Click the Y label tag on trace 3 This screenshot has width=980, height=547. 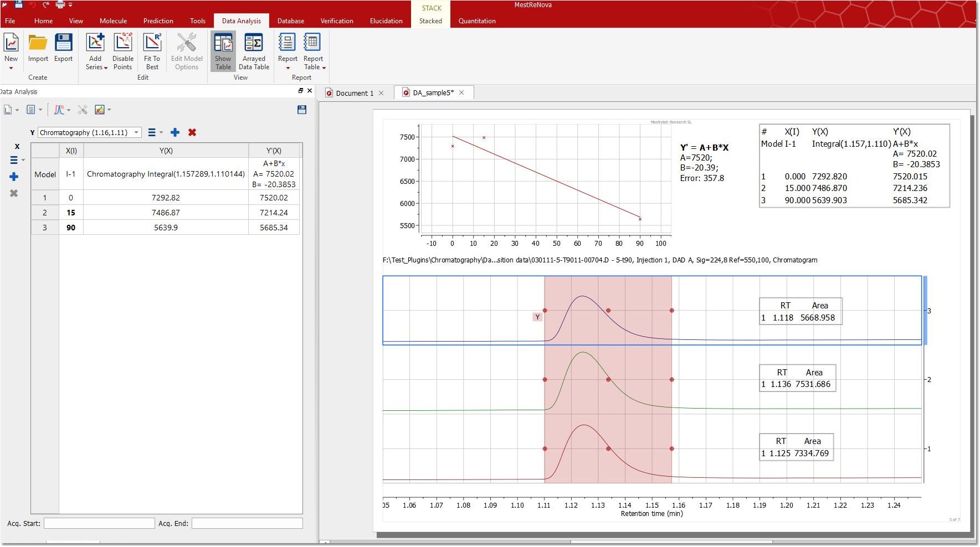pos(537,317)
